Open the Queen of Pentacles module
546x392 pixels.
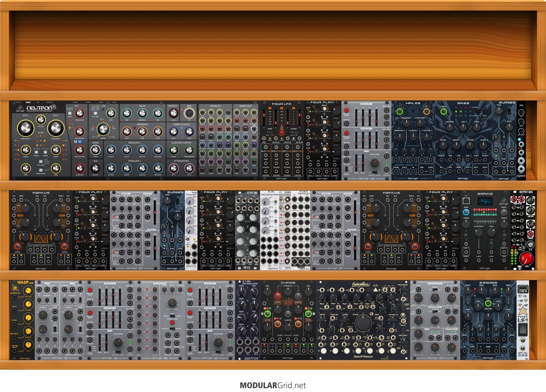[363, 320]
